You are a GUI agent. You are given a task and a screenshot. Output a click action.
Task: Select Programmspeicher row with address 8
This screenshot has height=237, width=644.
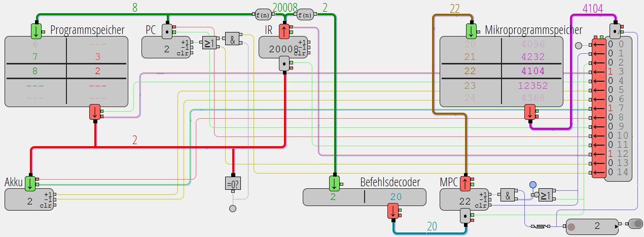pyautogui.click(x=66, y=71)
